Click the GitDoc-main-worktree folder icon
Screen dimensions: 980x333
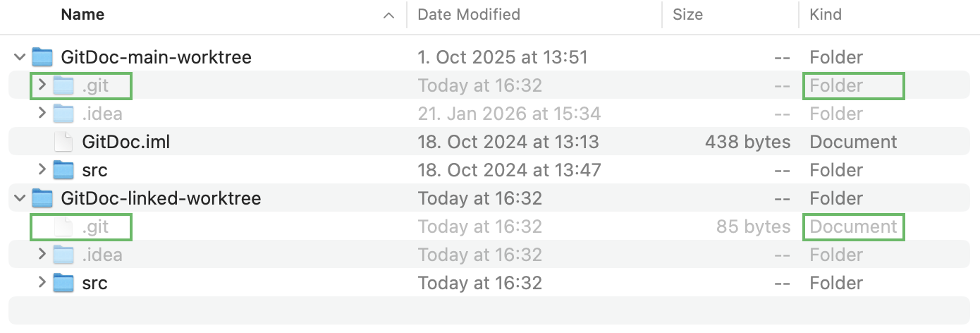43,57
